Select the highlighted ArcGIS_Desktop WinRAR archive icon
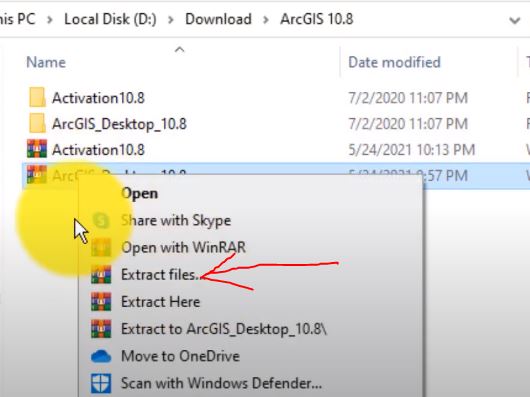The height and width of the screenshot is (397, 530). (37, 175)
